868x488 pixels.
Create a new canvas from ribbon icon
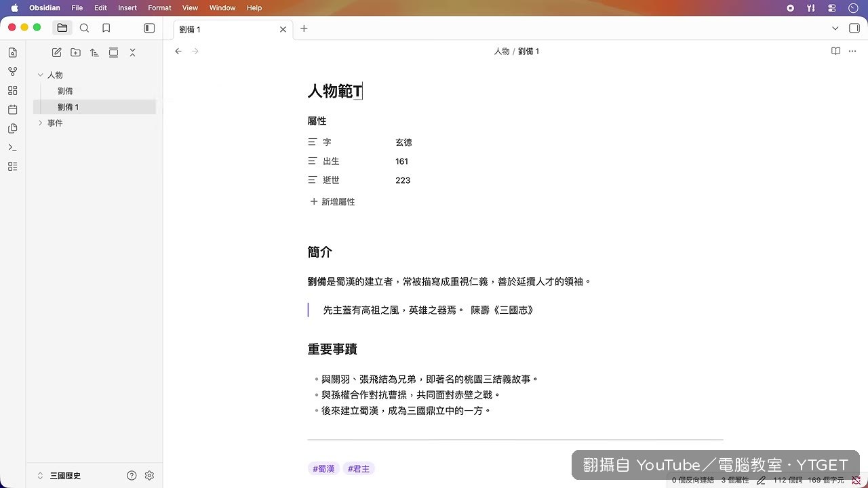tap(12, 90)
